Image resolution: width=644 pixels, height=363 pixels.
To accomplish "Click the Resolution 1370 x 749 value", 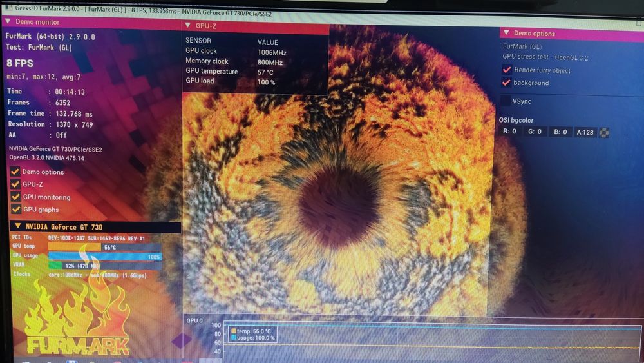I will (x=74, y=124).
